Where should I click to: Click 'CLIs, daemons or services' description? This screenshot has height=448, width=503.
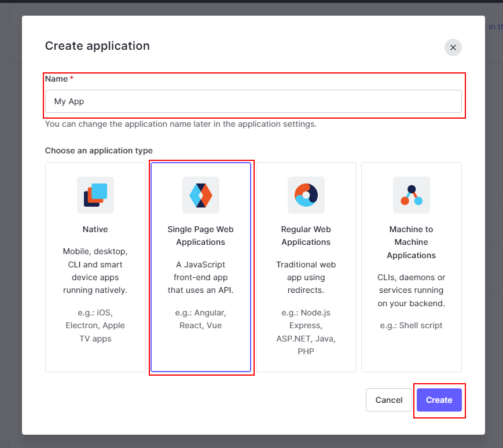pyautogui.click(x=411, y=290)
